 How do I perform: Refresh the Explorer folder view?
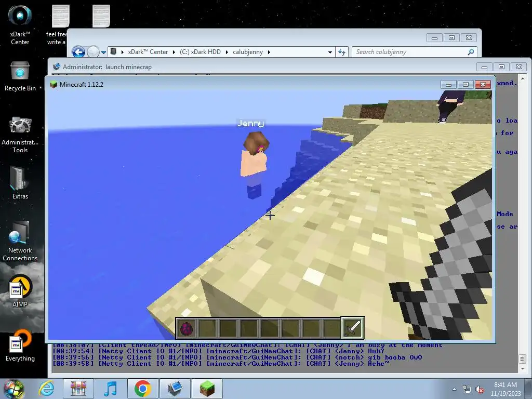pyautogui.click(x=342, y=52)
